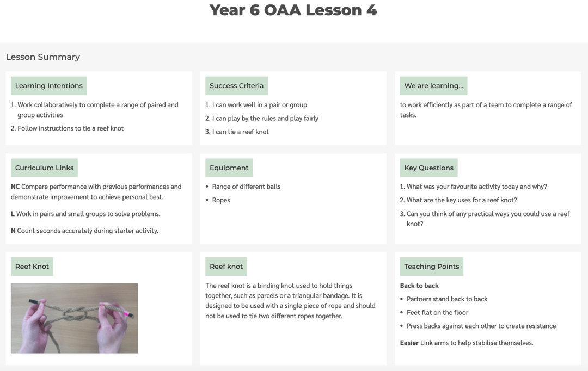Select the We are learning... label
Viewport: 588px width, 371px height.
(x=433, y=86)
